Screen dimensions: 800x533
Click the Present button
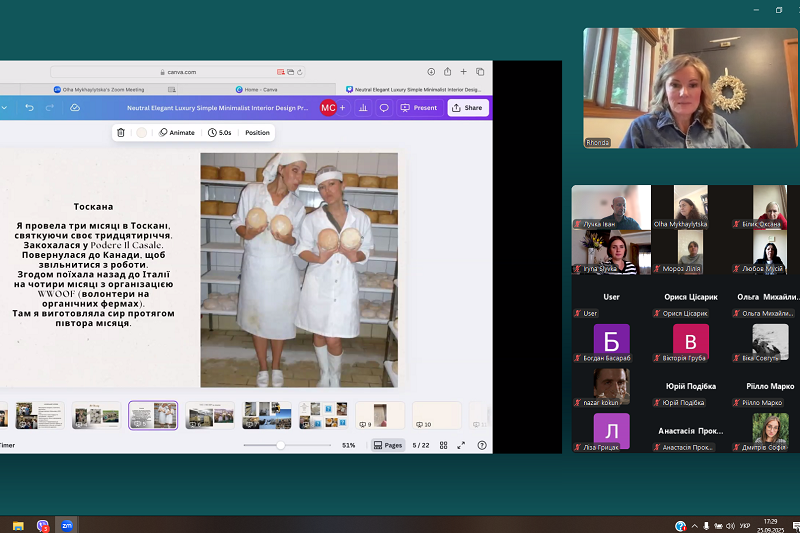tap(419, 107)
